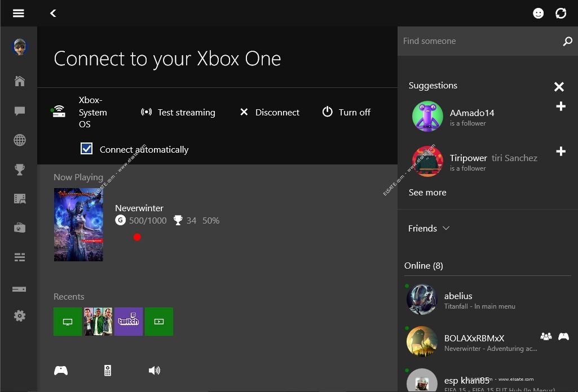
Task: Open the feedback smiley icon
Action: 538,14
